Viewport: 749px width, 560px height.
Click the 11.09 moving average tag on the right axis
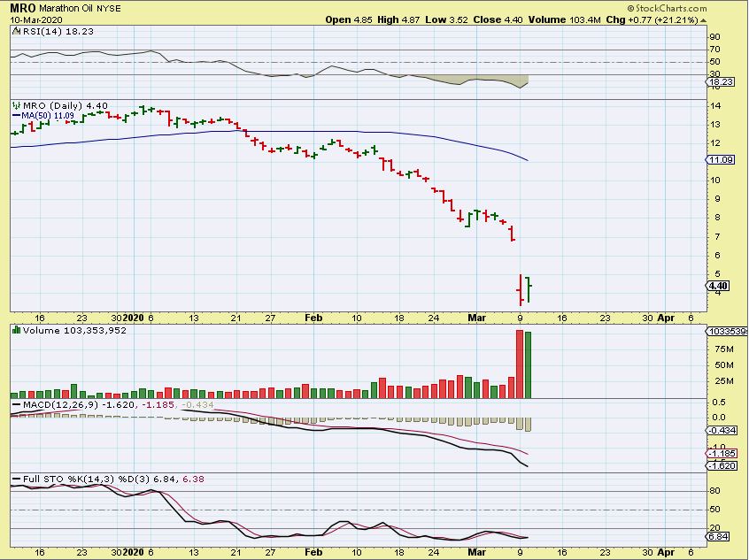coord(721,160)
